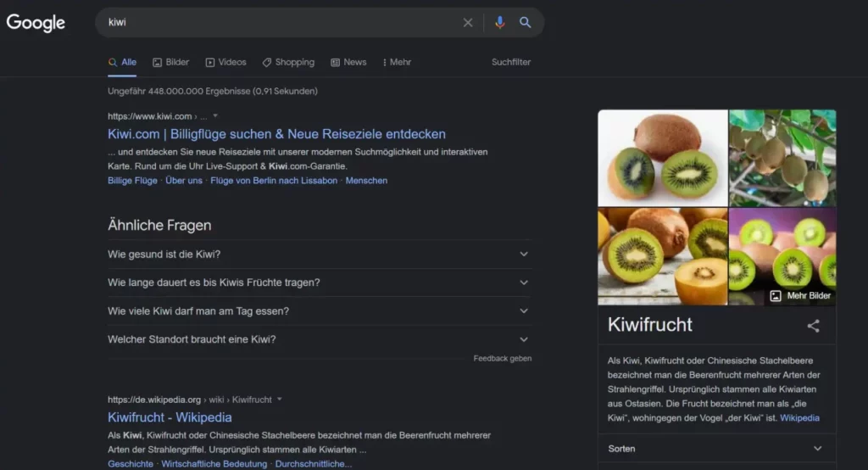Open Wirtschaftliche Bedeutung sitelink
Viewport: 868px width, 470px height.
click(x=214, y=464)
